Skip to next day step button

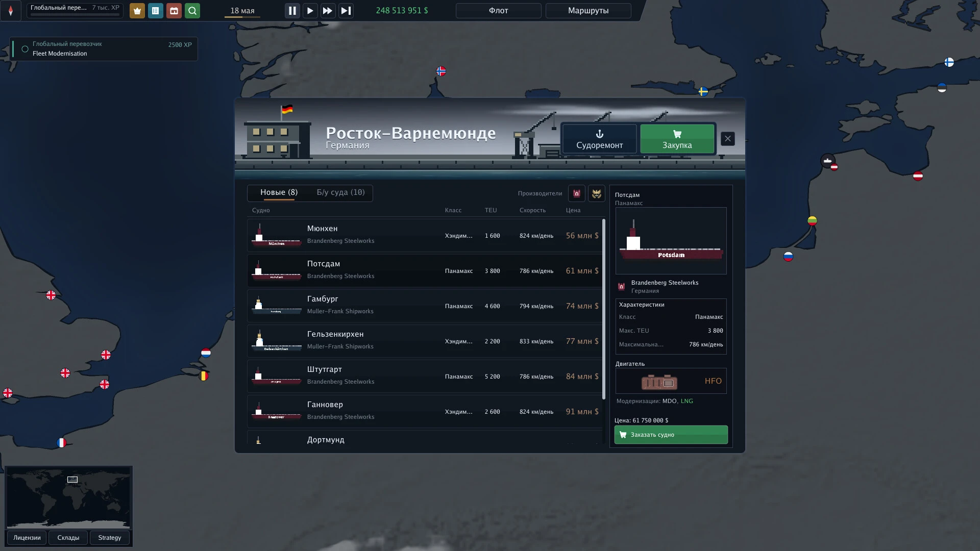(346, 11)
